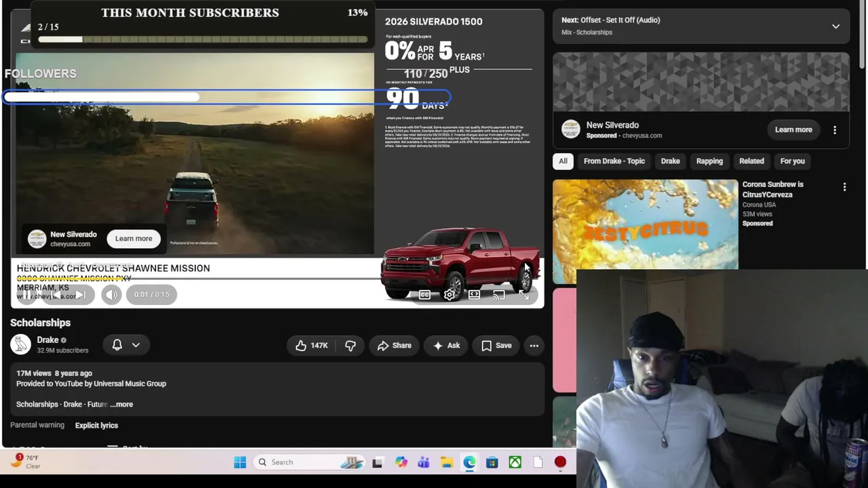Save the video to a playlist
Viewport: 868px width, 488px height.
(496, 346)
